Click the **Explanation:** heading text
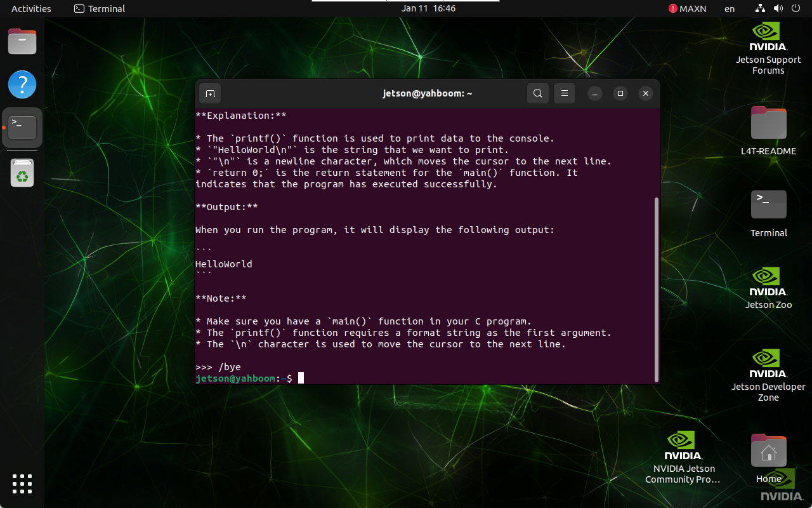 point(241,116)
